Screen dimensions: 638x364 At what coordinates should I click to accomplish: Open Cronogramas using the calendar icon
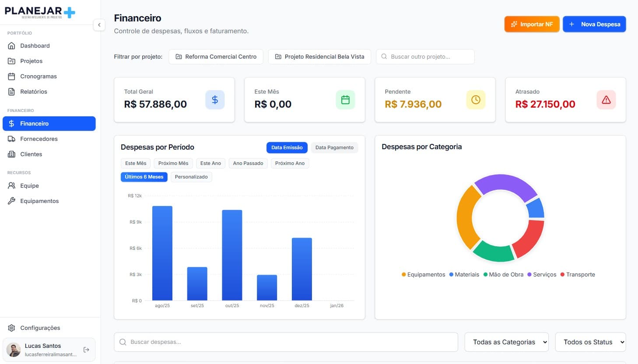tap(12, 76)
